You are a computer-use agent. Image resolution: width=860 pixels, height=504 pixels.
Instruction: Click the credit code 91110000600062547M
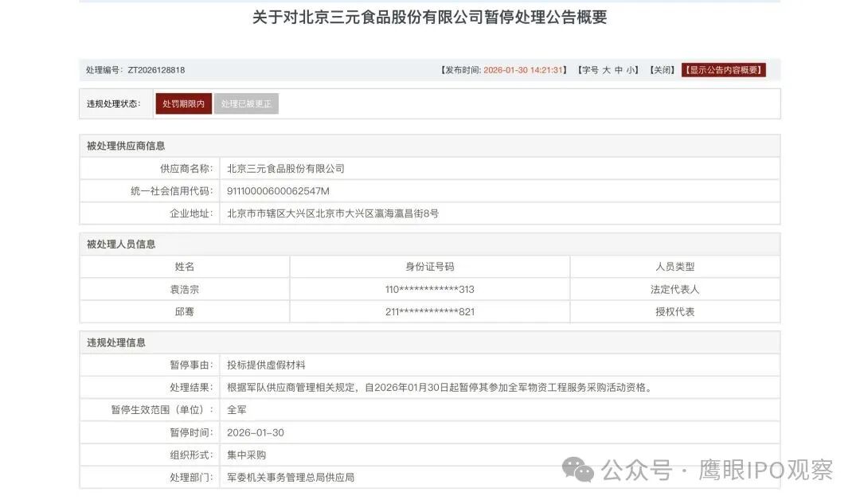tap(278, 191)
